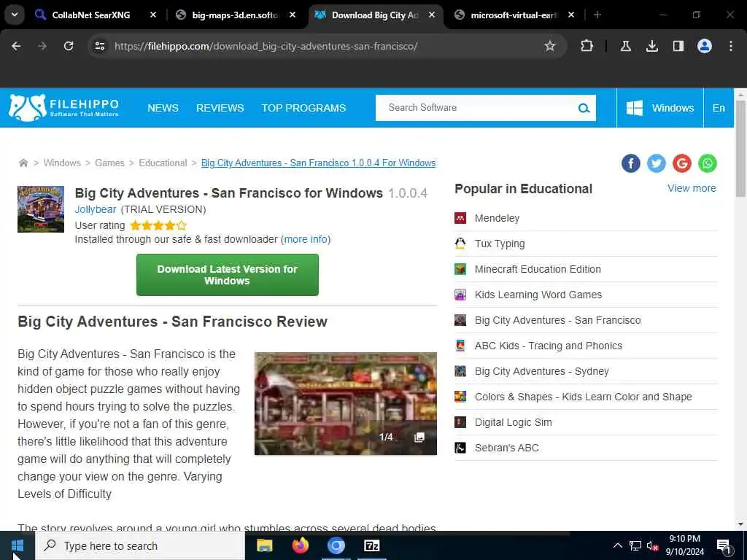Open Sebran's ABC link
The image size is (747, 560).
click(x=507, y=448)
